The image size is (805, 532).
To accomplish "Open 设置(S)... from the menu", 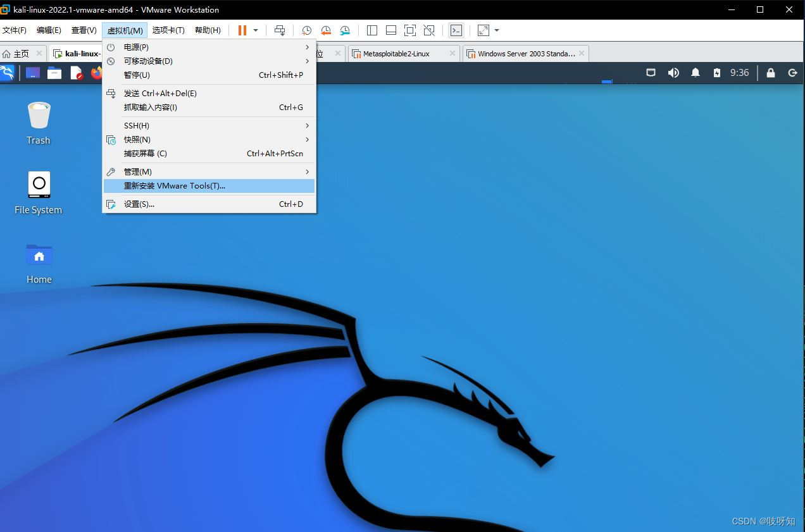I will click(209, 204).
